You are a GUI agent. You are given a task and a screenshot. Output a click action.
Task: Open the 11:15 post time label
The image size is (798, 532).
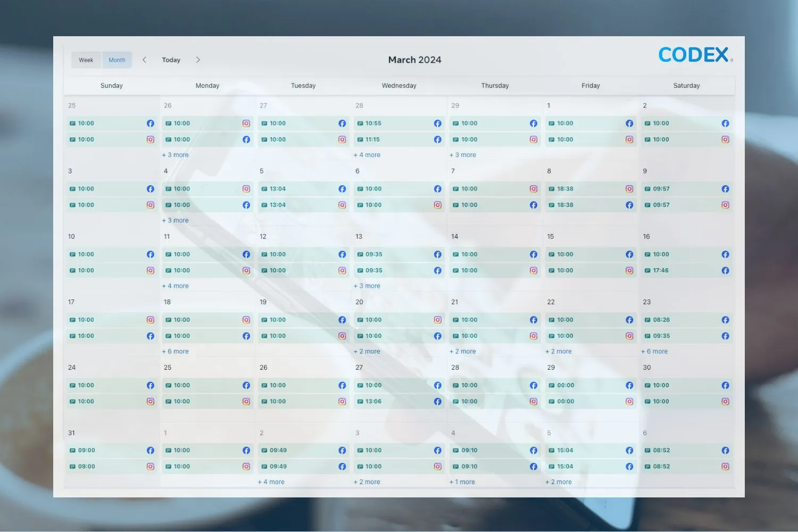click(x=372, y=139)
